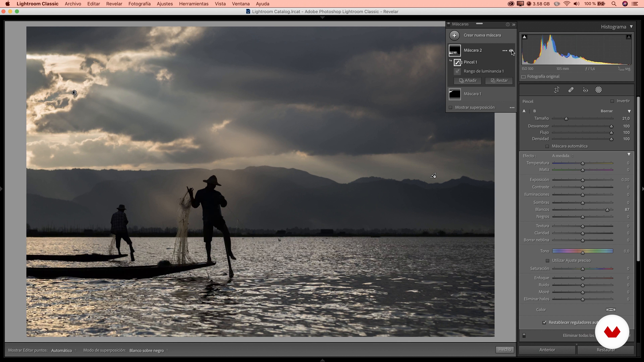This screenshot has width=644, height=362.
Task: Collapse the Efecto section triangle
Action: pyautogui.click(x=629, y=154)
